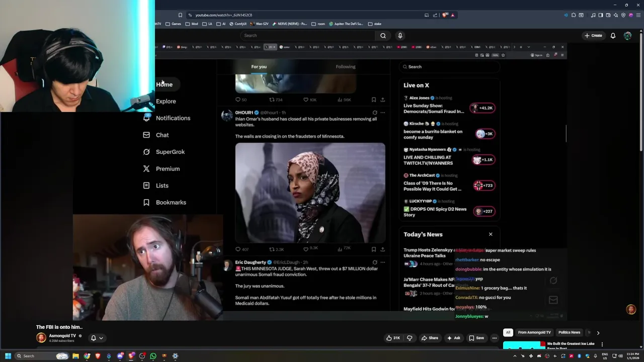644x362 pixels.
Task: Open File Explorer from the taskbar
Action: point(75,356)
